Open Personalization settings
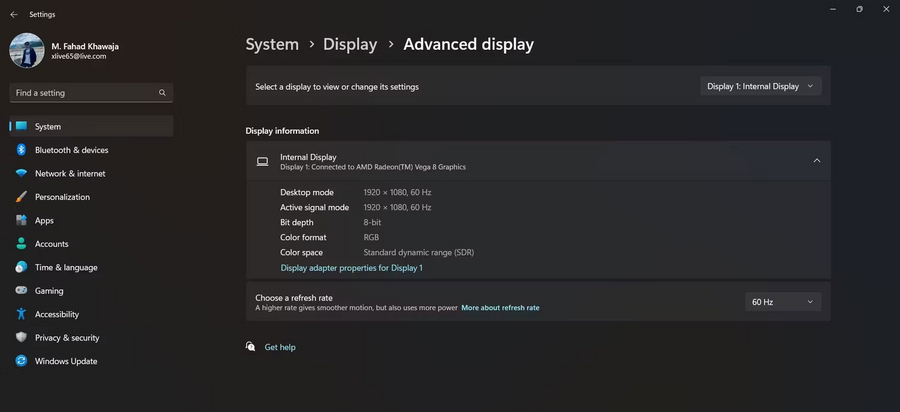The width and height of the screenshot is (900, 412). (x=91, y=197)
